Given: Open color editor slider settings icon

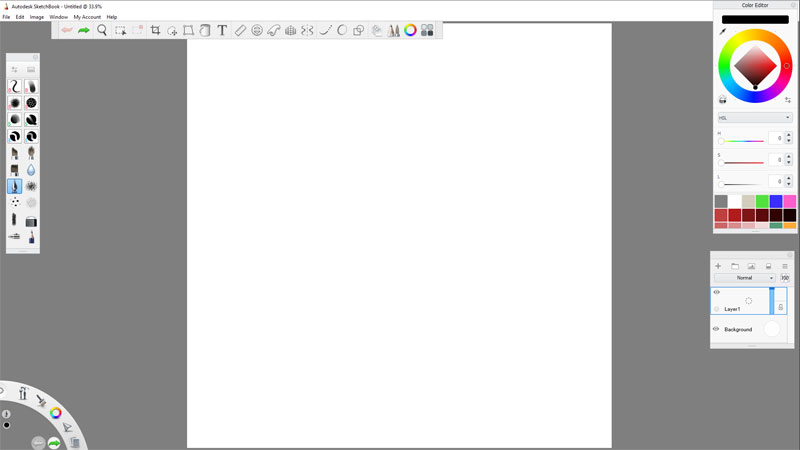Looking at the screenshot, I should (788, 99).
